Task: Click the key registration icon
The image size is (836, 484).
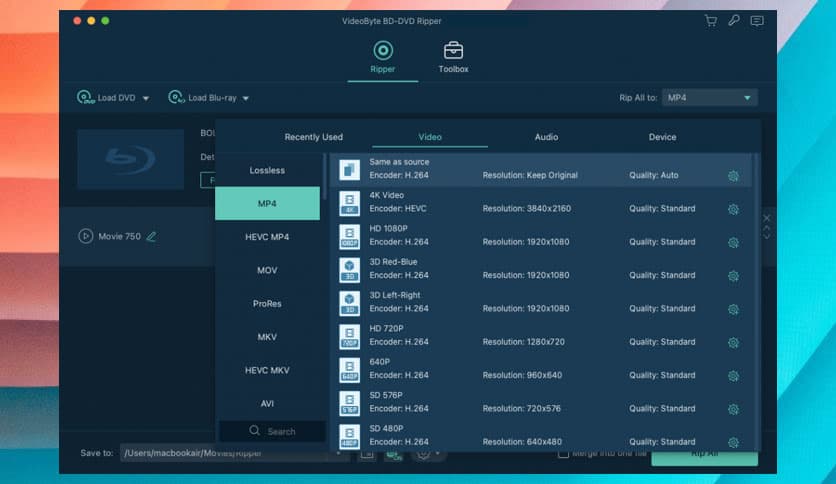Action: [734, 21]
